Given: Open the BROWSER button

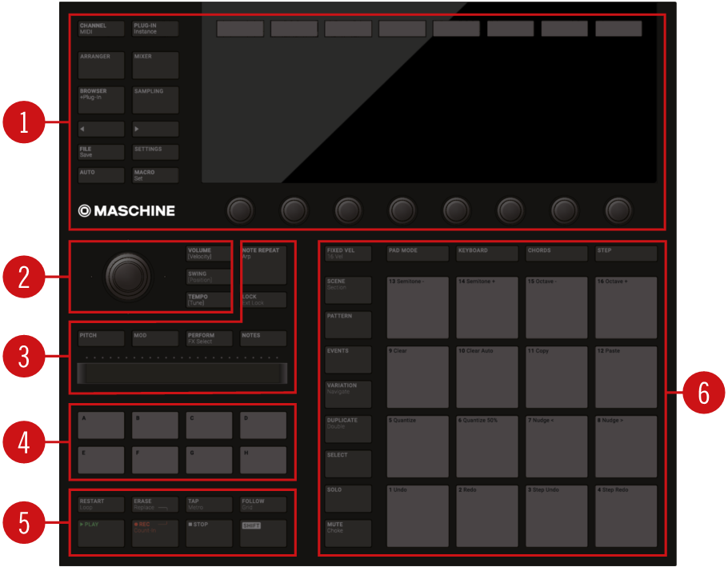Looking at the screenshot, I should tap(101, 99).
